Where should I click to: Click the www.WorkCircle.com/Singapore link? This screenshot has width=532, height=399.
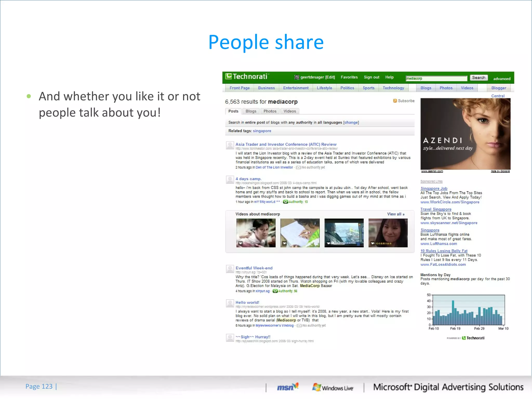[x=450, y=202]
